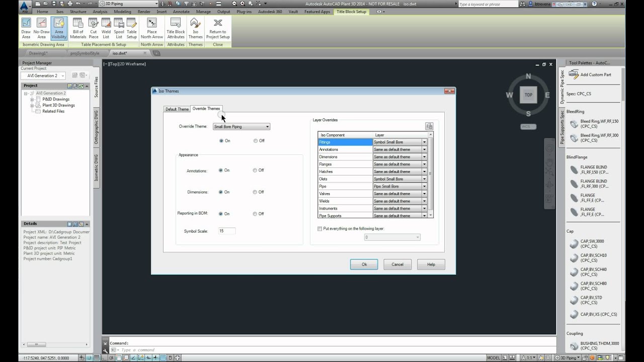Click the layer overrides copy icon above table
The width and height of the screenshot is (644, 362).
coord(429,126)
